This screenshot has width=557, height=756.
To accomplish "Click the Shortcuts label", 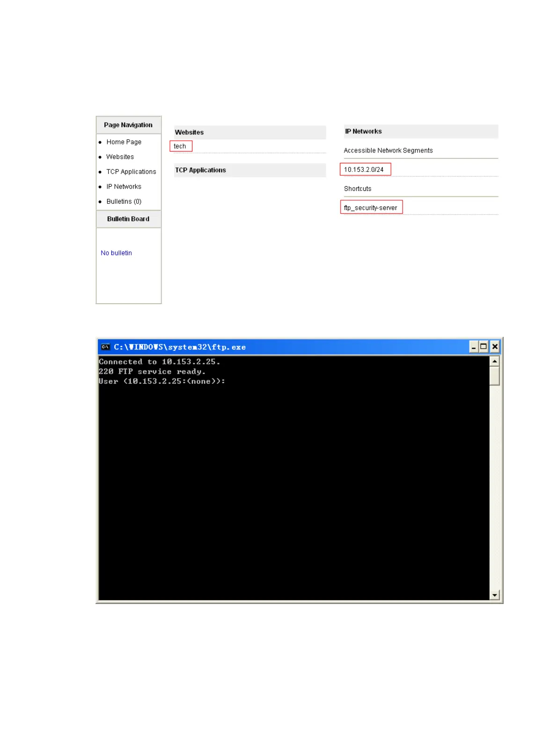I will [x=358, y=189].
